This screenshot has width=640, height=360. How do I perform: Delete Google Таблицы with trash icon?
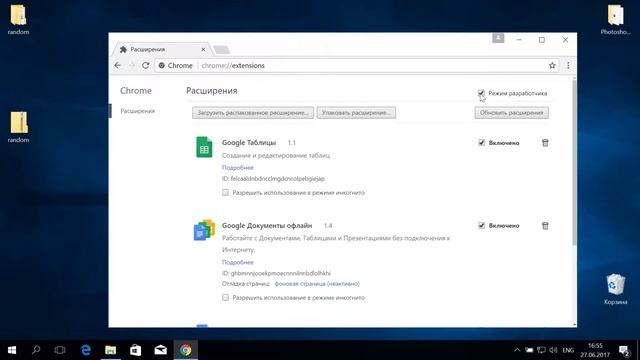tap(545, 143)
